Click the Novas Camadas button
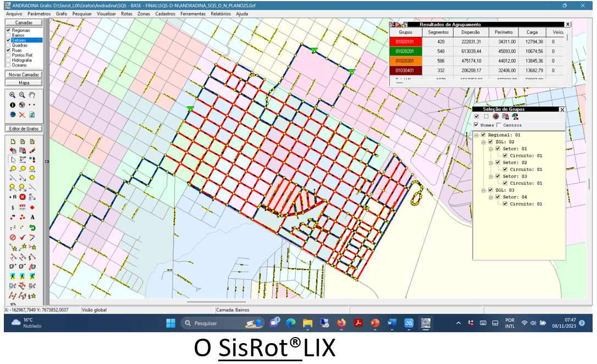Image resolution: width=597 pixels, height=364 pixels. (24, 75)
